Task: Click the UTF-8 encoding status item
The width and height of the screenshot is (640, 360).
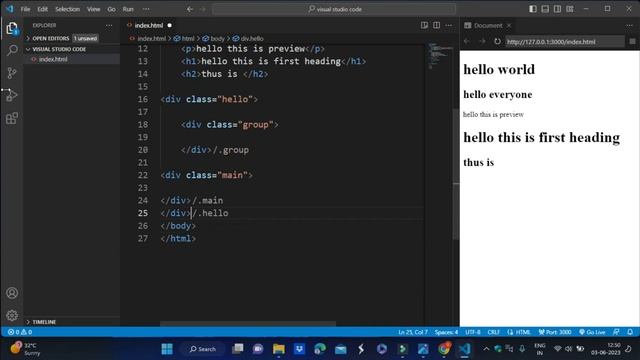Action: 473,332
